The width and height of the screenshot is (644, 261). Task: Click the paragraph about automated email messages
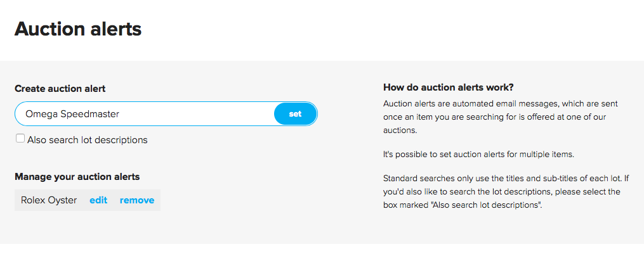click(501, 117)
